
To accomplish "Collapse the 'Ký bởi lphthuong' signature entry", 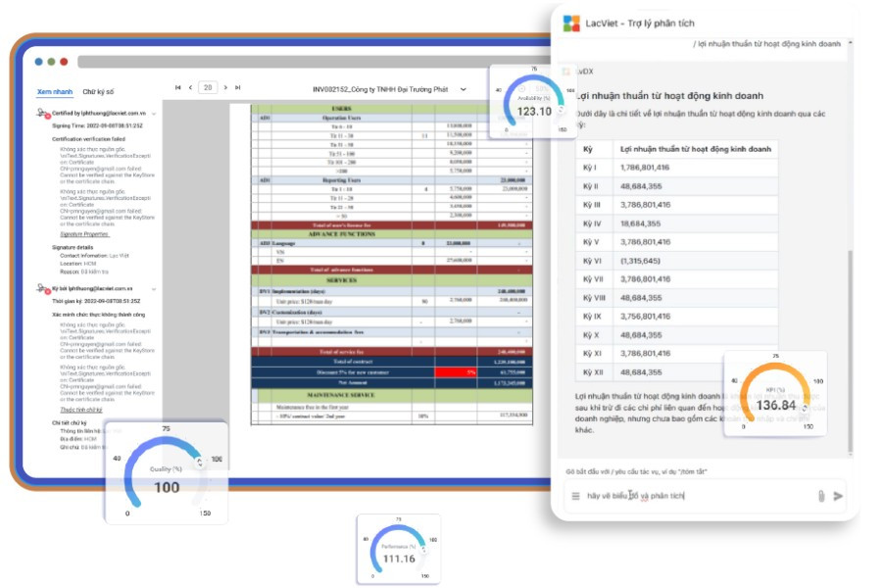I will pyautogui.click(x=153, y=289).
